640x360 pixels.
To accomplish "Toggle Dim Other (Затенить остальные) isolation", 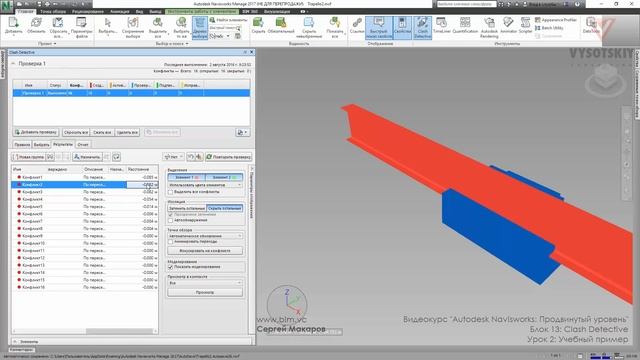I will 187,209.
